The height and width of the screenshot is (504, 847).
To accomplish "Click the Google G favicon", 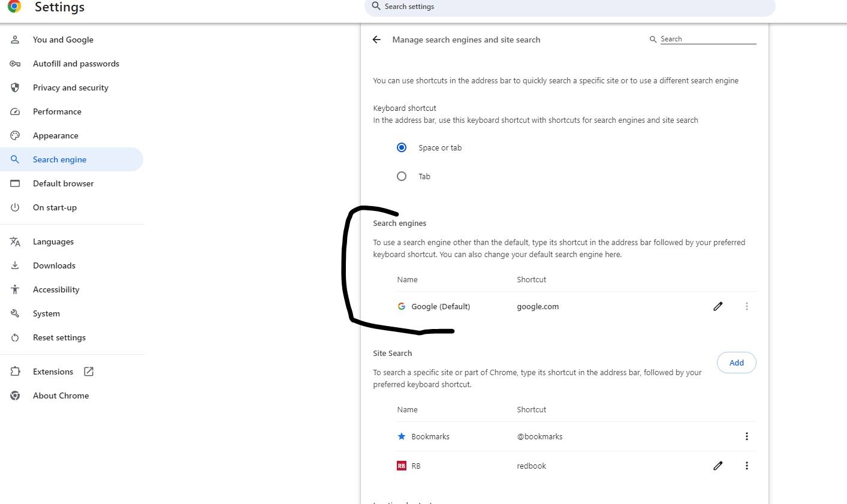I will pyautogui.click(x=402, y=306).
